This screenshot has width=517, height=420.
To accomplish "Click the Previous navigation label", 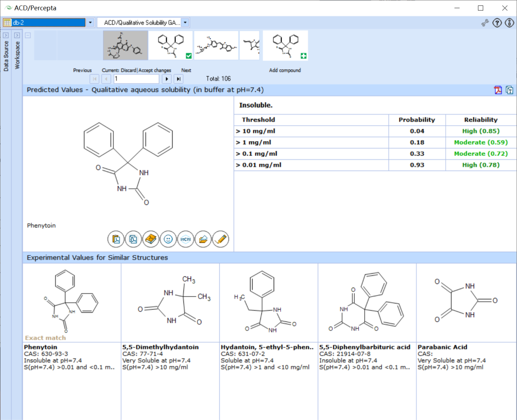I will coord(82,70).
